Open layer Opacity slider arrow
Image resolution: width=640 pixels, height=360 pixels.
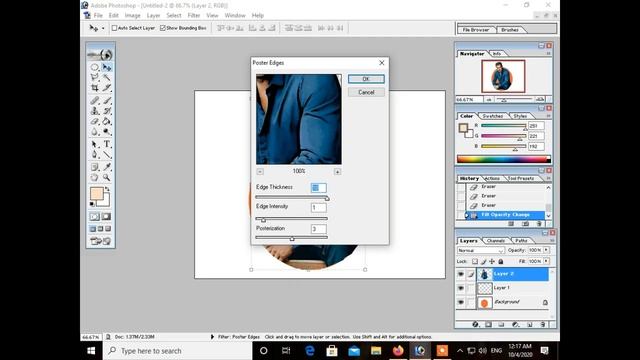[x=546, y=250]
